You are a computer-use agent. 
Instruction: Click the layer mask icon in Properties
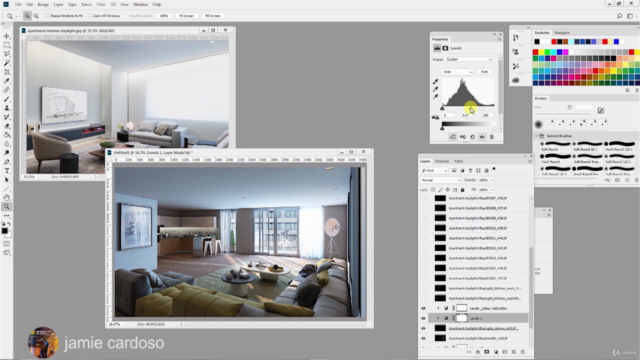pos(445,48)
